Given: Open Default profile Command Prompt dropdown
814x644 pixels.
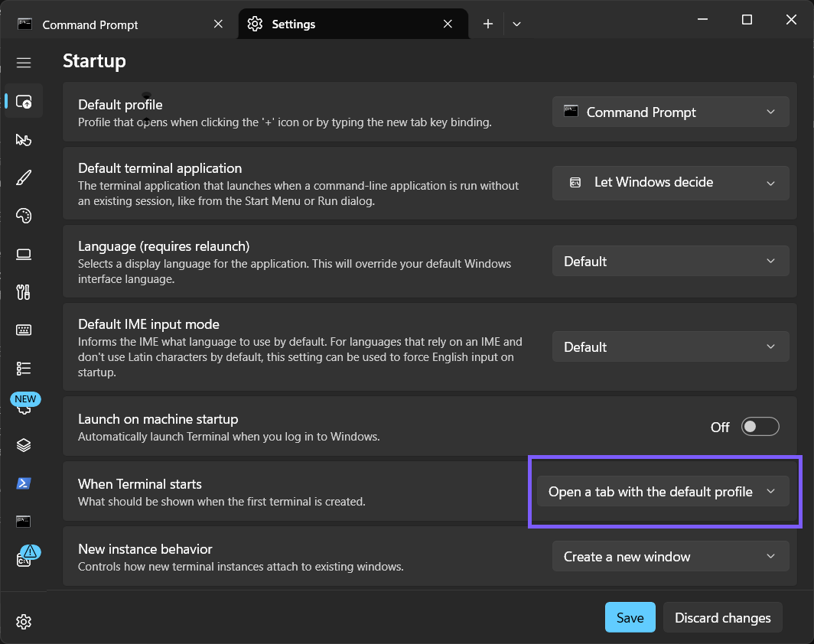Looking at the screenshot, I should [670, 112].
